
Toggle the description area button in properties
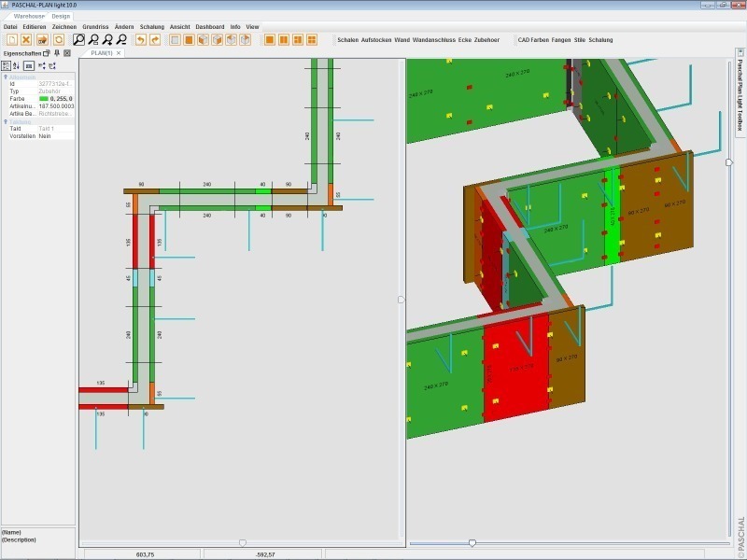pyautogui.click(x=29, y=65)
